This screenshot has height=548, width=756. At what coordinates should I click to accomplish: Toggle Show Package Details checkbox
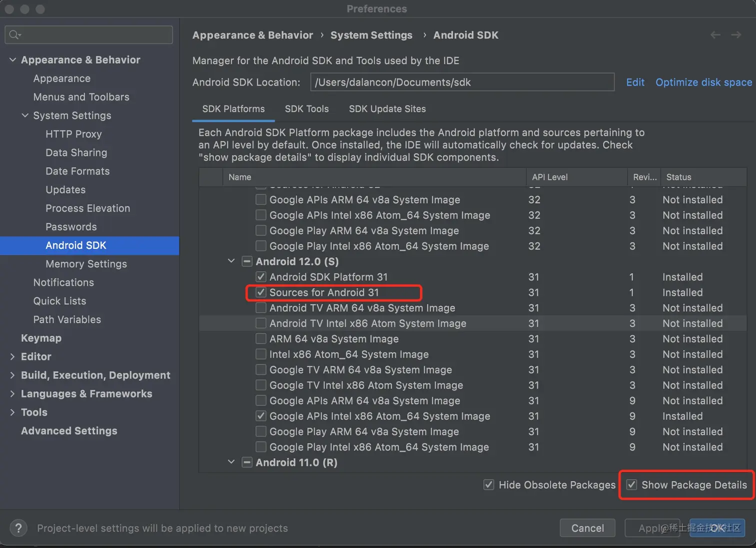(632, 484)
